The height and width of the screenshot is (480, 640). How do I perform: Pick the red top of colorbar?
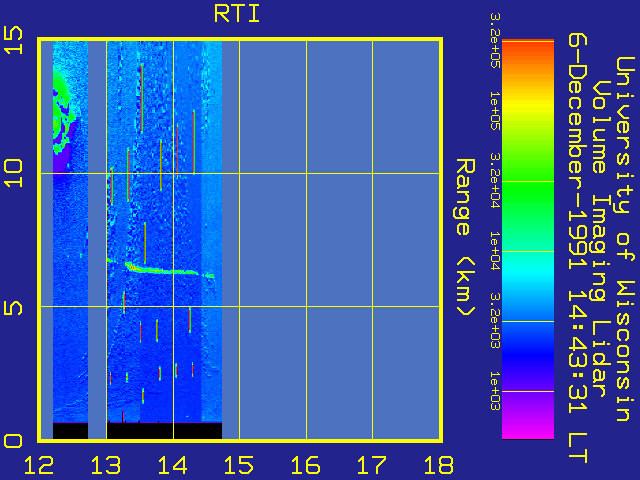(x=528, y=48)
